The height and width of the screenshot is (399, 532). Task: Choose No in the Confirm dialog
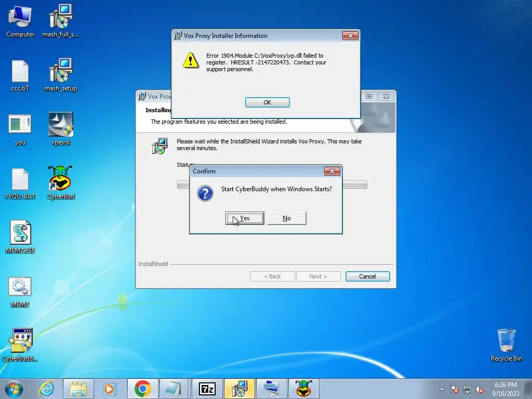pos(287,218)
